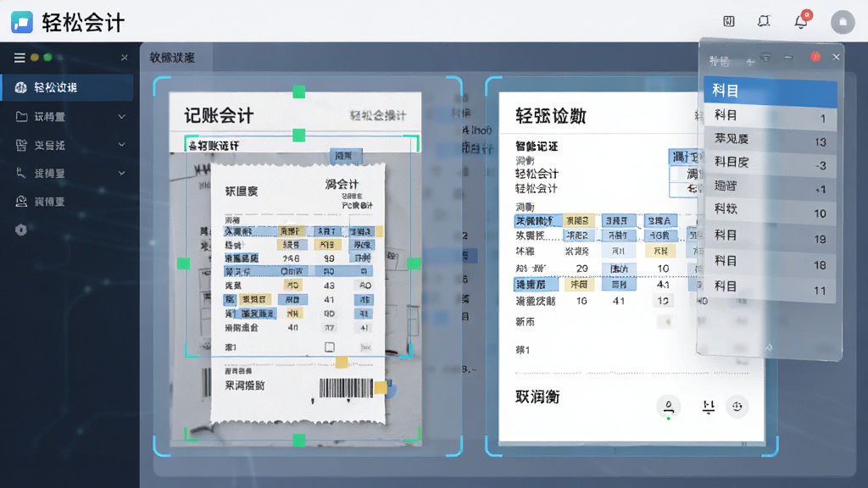This screenshot has height=488, width=868.
Task: Open the user avatar in the top bar
Action: pyautogui.click(x=843, y=22)
